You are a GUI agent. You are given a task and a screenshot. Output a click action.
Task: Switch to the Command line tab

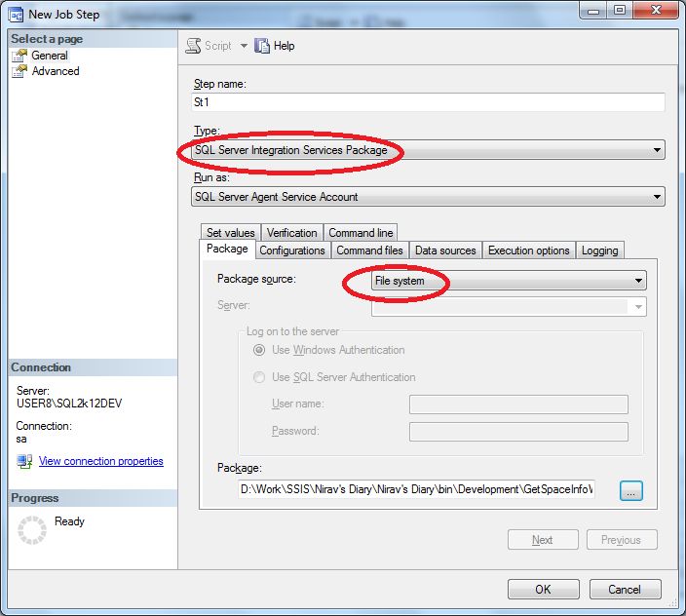tap(361, 233)
